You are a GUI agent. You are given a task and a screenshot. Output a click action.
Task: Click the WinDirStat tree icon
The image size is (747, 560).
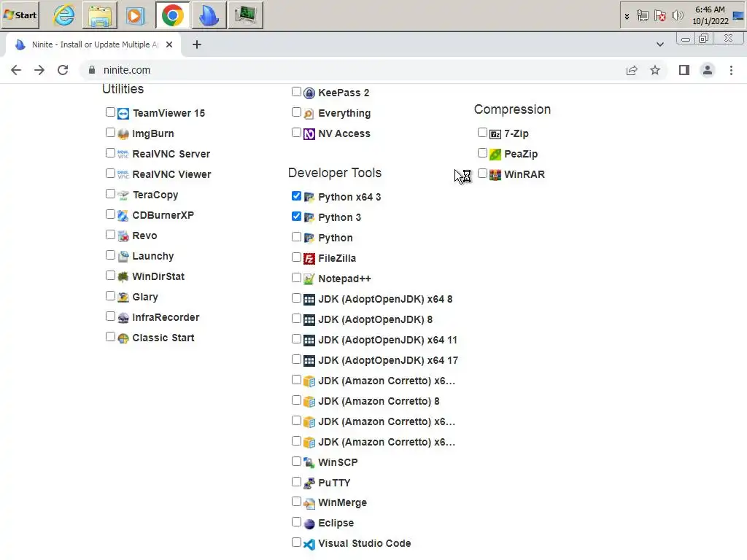coord(123,276)
